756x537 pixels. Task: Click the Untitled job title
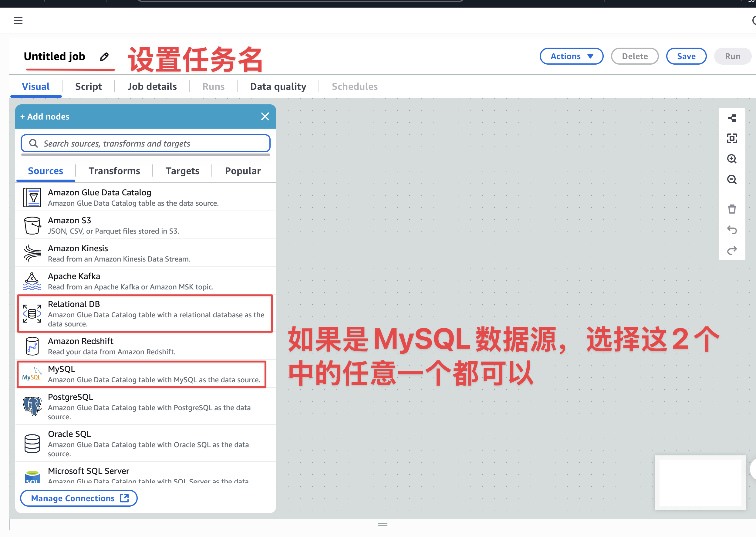coord(55,56)
